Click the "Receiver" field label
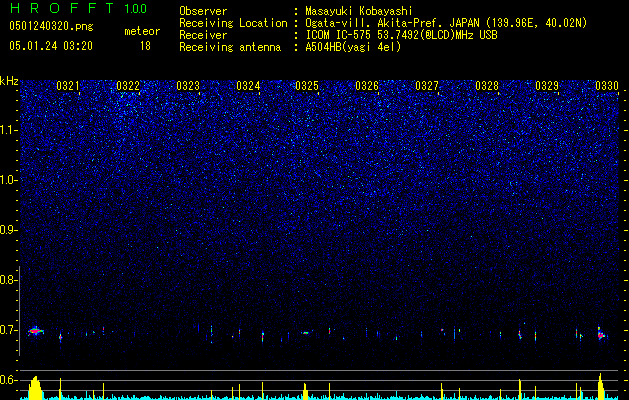 click(x=203, y=35)
